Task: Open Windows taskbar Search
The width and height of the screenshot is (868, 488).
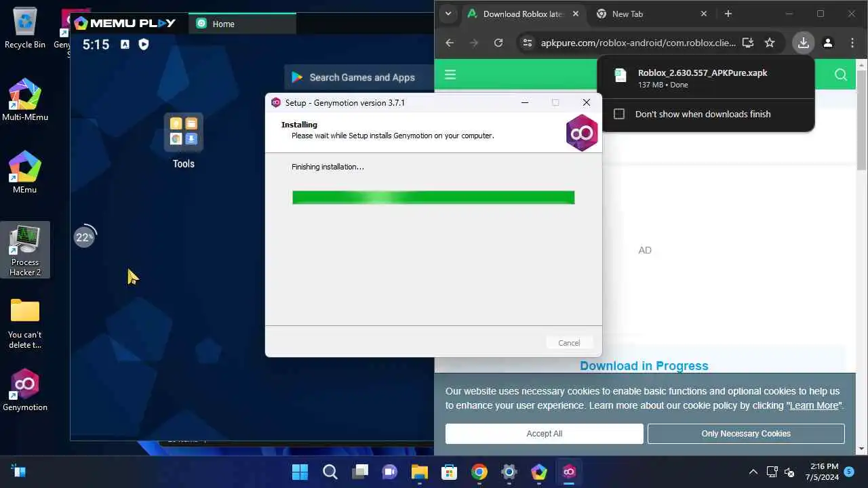Action: click(330, 472)
